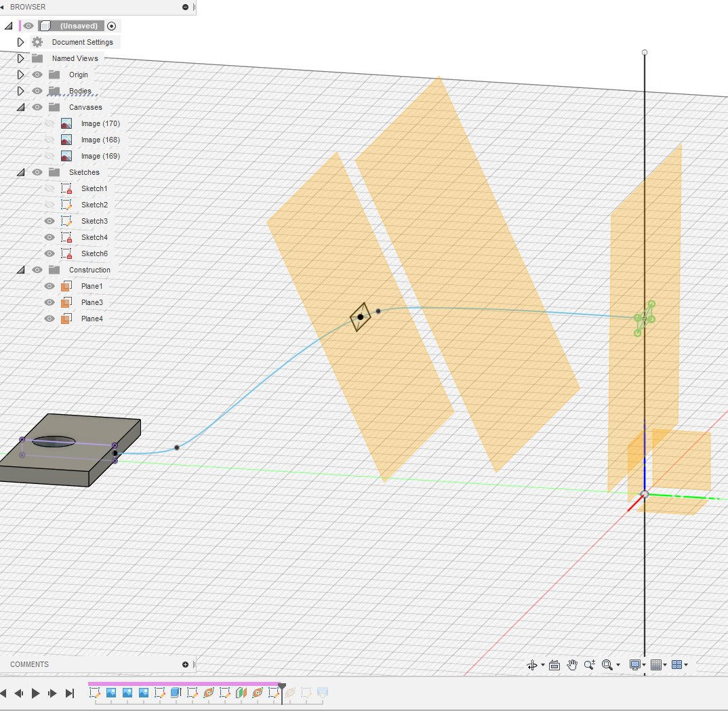This screenshot has width=728, height=711.
Task: Hide the Construction folder
Action: click(x=37, y=270)
